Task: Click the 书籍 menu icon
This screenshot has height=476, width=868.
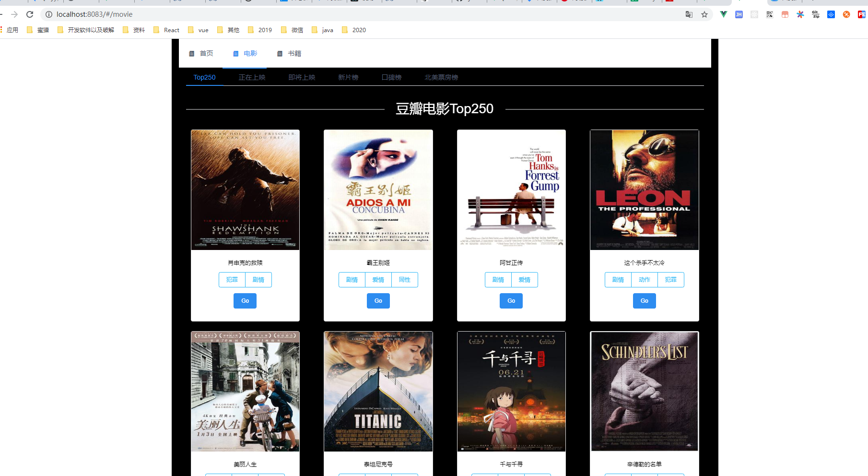Action: pyautogui.click(x=280, y=54)
